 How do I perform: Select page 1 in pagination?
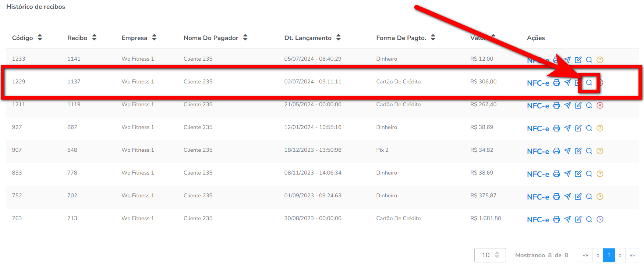[x=609, y=255]
